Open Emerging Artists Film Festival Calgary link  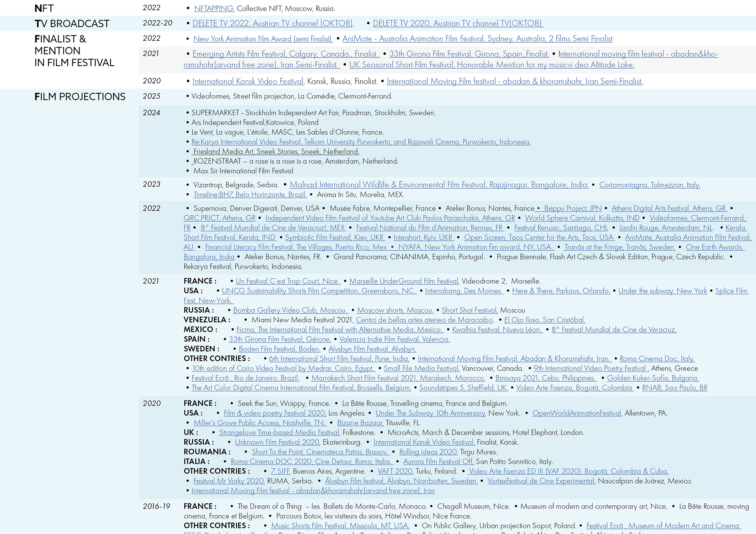pos(285,54)
